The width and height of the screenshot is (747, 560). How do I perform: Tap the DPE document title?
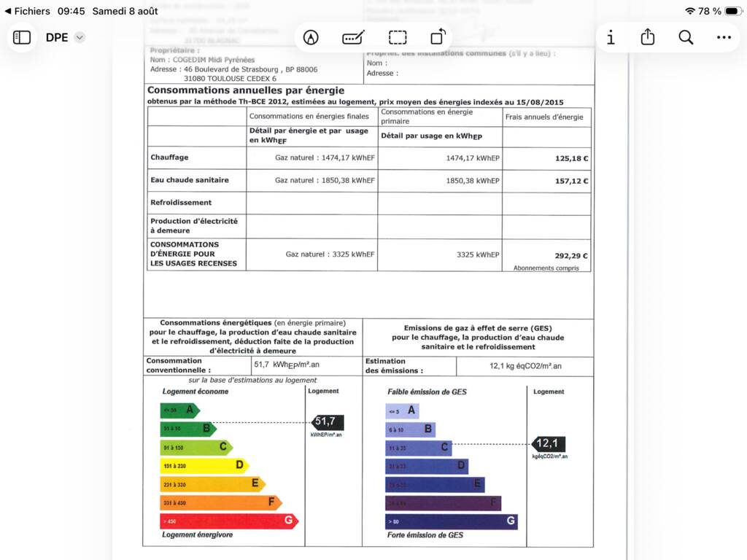(57, 38)
